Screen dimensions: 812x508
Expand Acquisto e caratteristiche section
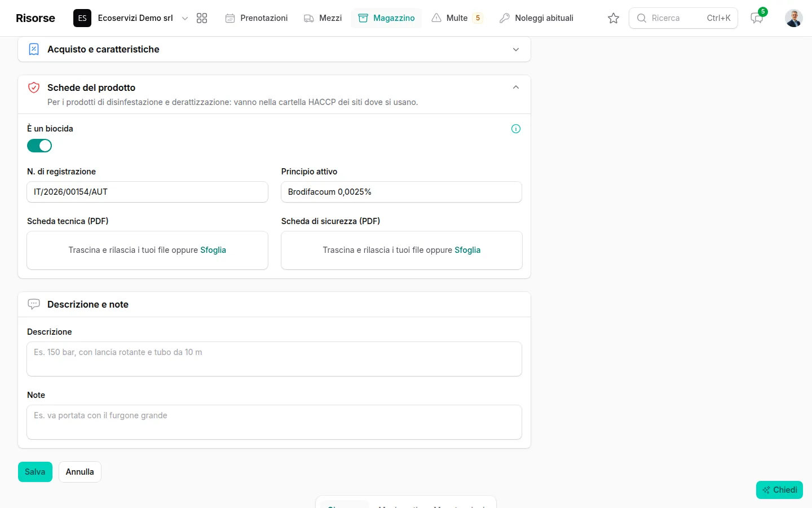(x=274, y=49)
